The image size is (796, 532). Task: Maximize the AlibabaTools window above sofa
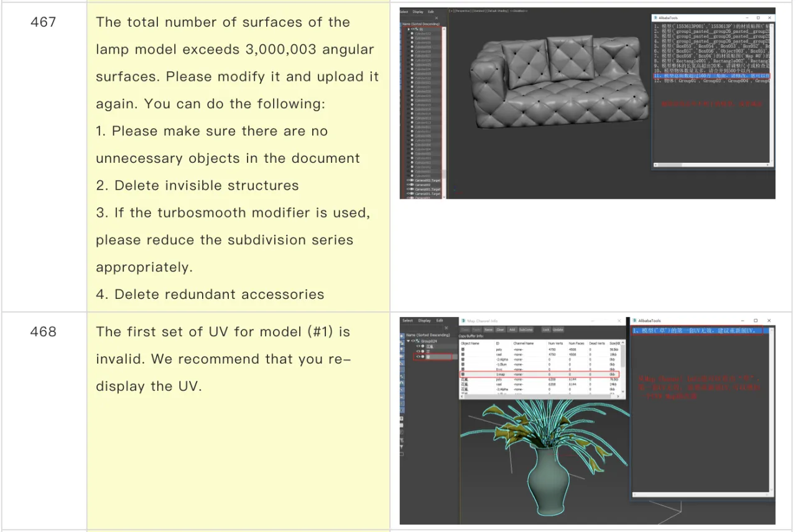pos(757,18)
